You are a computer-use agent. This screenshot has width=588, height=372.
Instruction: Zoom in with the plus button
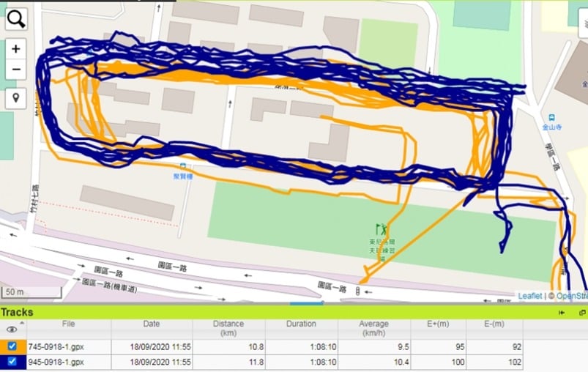coord(16,49)
